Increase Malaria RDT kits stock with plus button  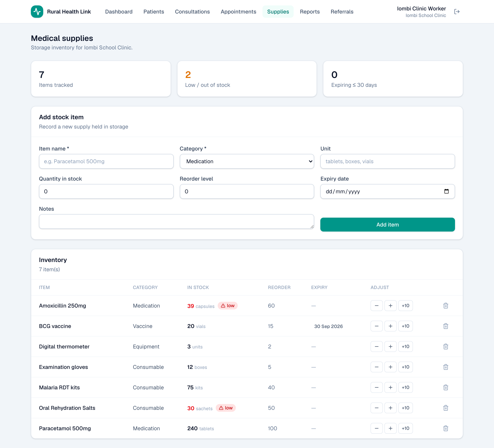(391, 387)
